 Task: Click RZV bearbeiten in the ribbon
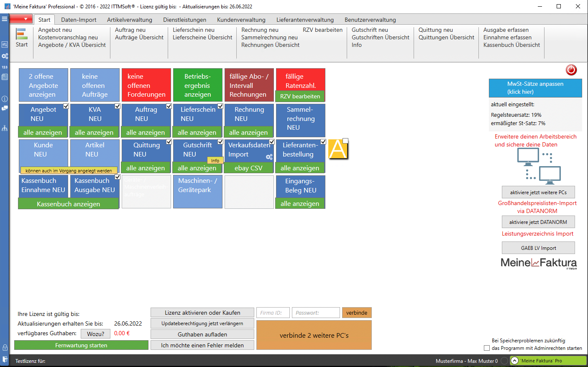pyautogui.click(x=322, y=30)
